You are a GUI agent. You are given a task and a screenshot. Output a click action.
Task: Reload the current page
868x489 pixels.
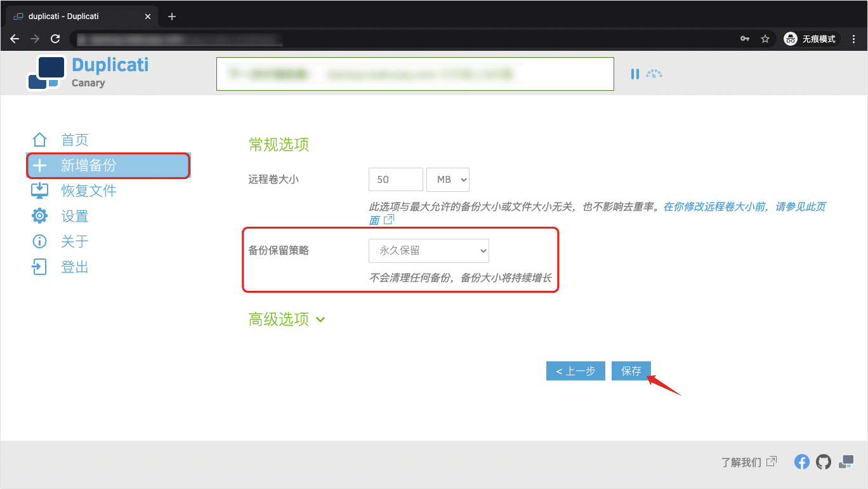[x=55, y=39]
